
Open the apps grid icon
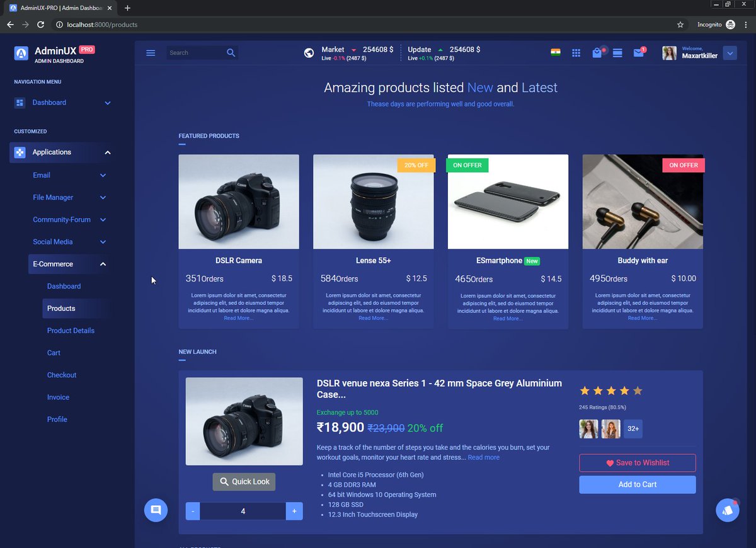click(576, 53)
